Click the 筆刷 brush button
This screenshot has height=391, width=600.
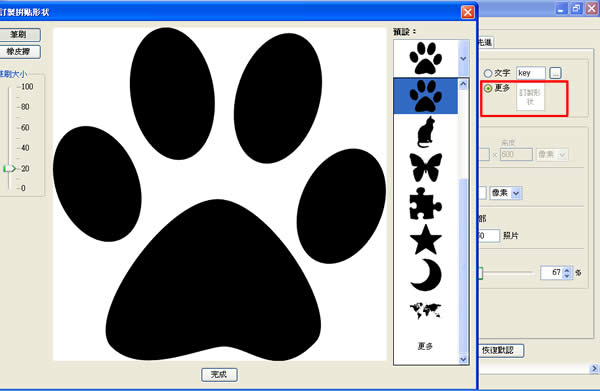tap(19, 35)
